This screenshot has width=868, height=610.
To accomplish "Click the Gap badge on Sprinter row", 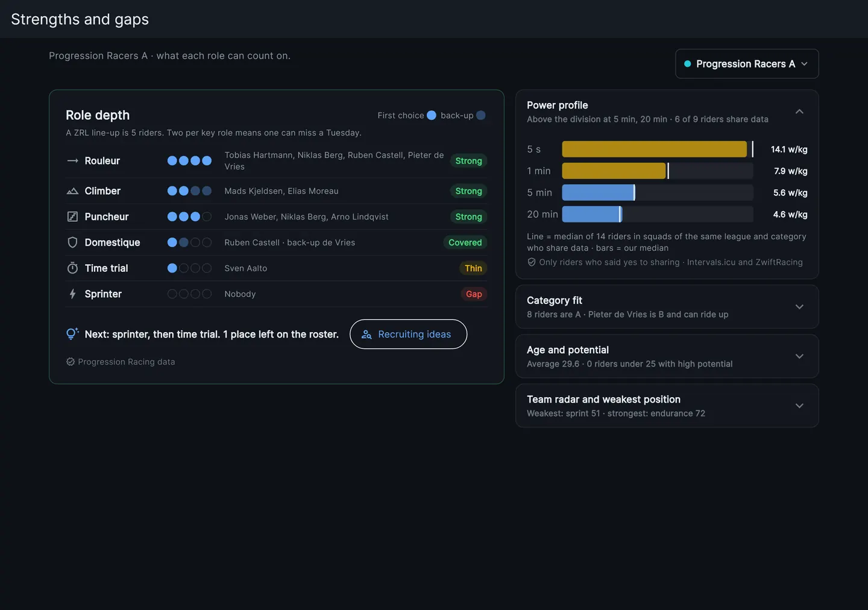I will point(474,294).
